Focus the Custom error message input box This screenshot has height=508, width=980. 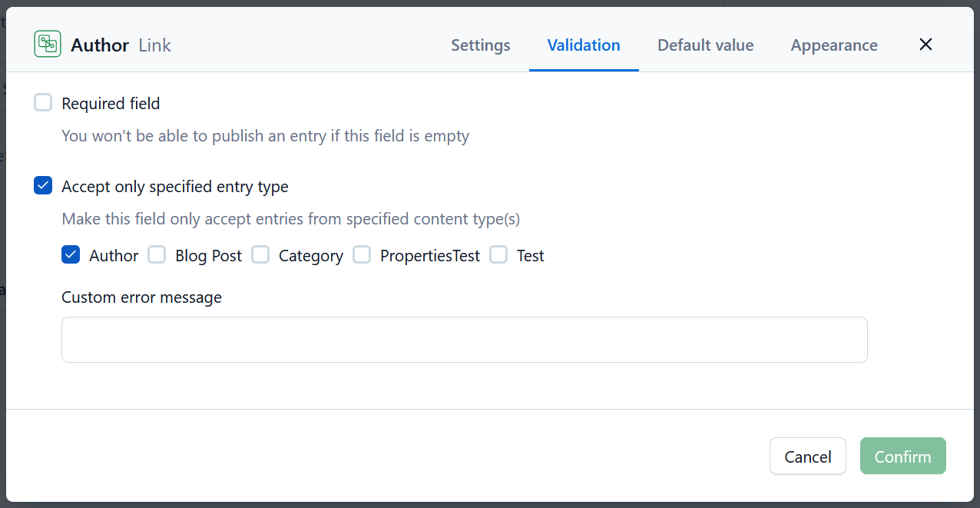click(464, 340)
